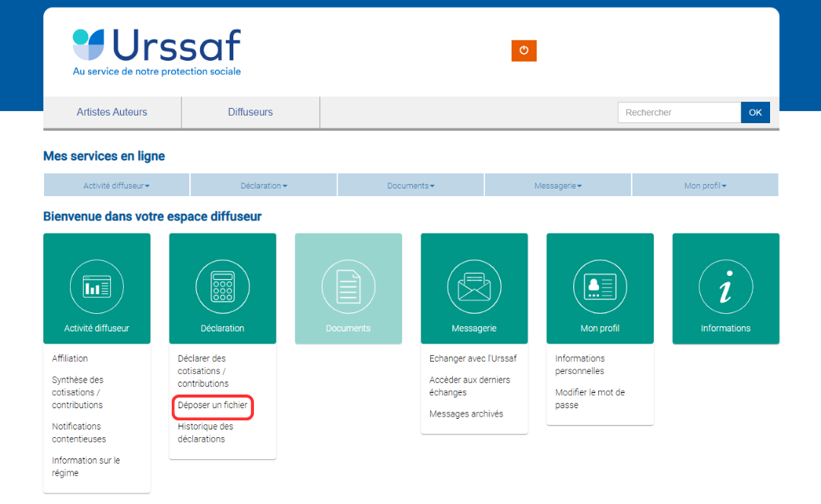Viewport: 821px width, 504px height.
Task: Expand the Mon profil dropdown menu
Action: click(705, 185)
